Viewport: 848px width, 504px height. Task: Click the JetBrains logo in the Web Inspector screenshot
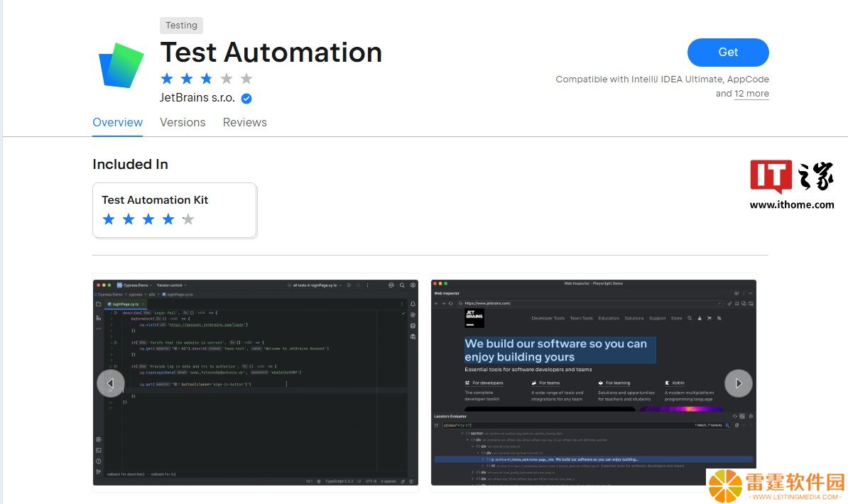point(474,318)
